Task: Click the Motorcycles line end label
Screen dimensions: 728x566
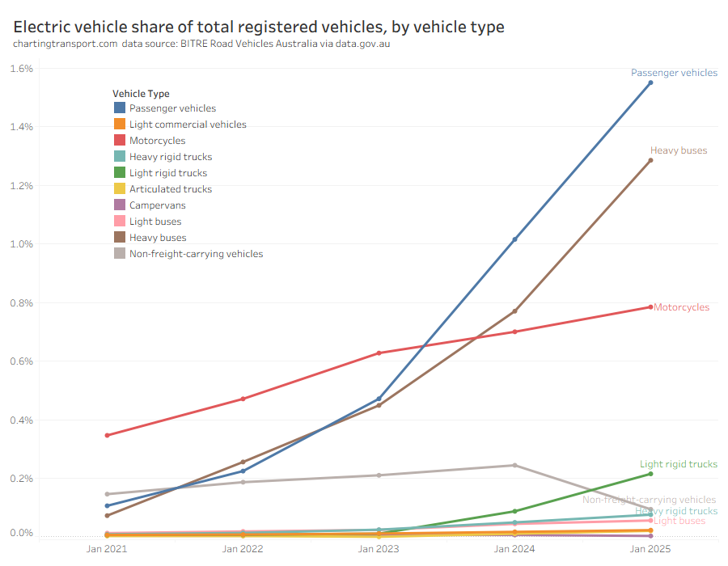Action: (x=681, y=307)
